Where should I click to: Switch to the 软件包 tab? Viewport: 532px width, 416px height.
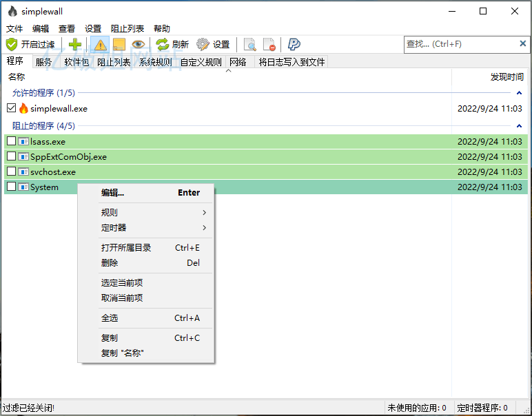point(76,62)
